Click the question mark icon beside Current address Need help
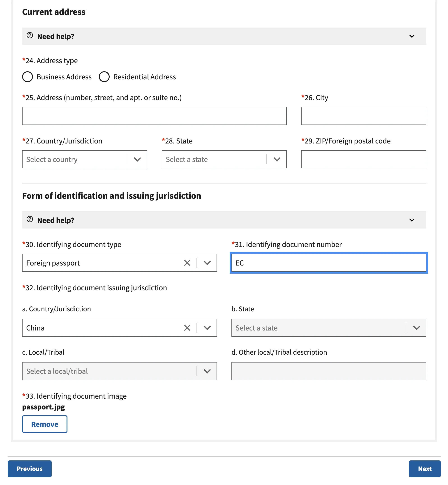This screenshot has width=448, height=485. [30, 35]
